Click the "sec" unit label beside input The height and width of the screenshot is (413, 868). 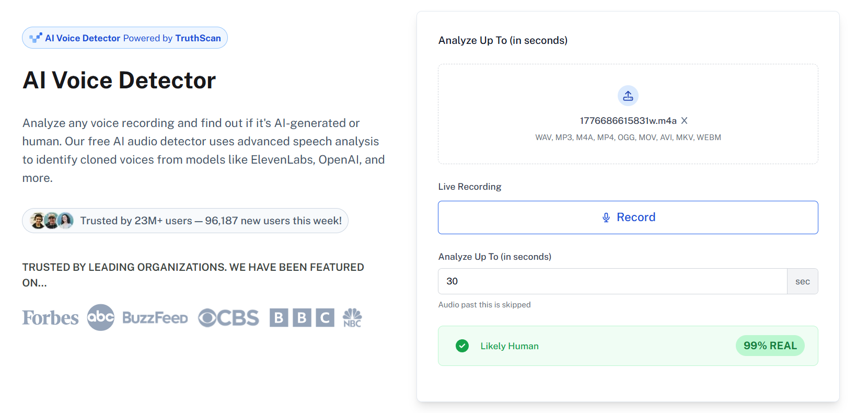pyautogui.click(x=802, y=281)
